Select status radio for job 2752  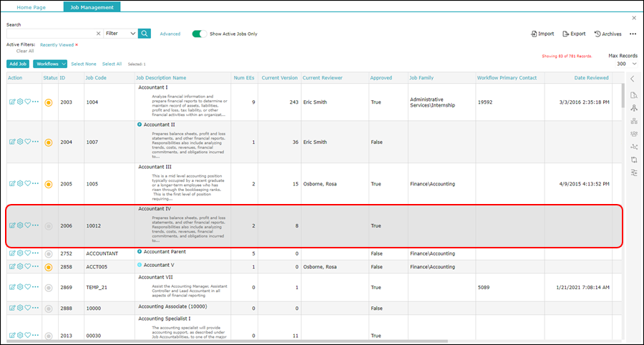point(49,253)
